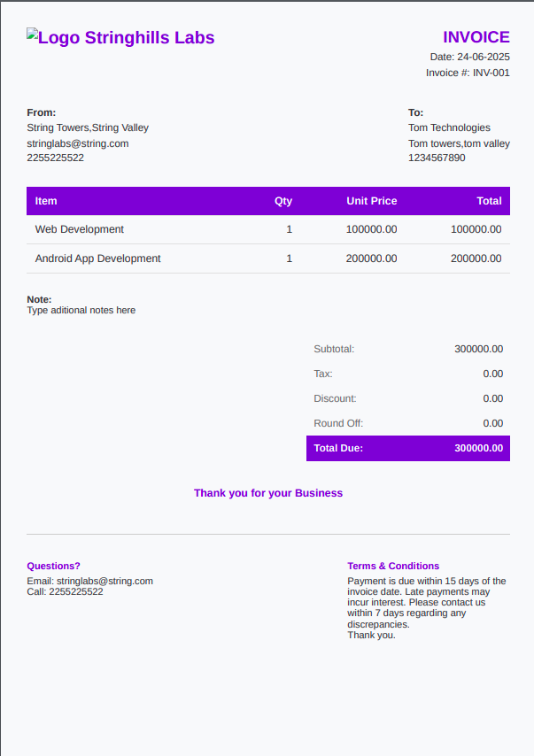The image size is (534, 756).
Task: Click the Terms & Conditions heading
Action: coord(393,566)
